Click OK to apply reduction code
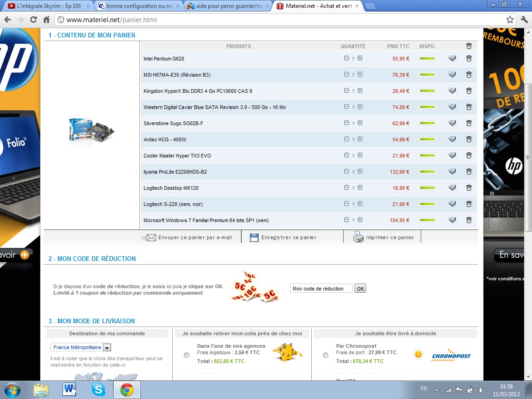 (360, 289)
